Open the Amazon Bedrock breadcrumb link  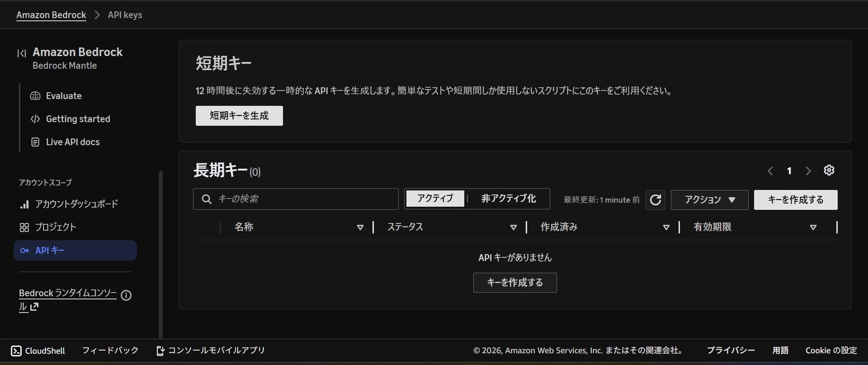[x=51, y=15]
